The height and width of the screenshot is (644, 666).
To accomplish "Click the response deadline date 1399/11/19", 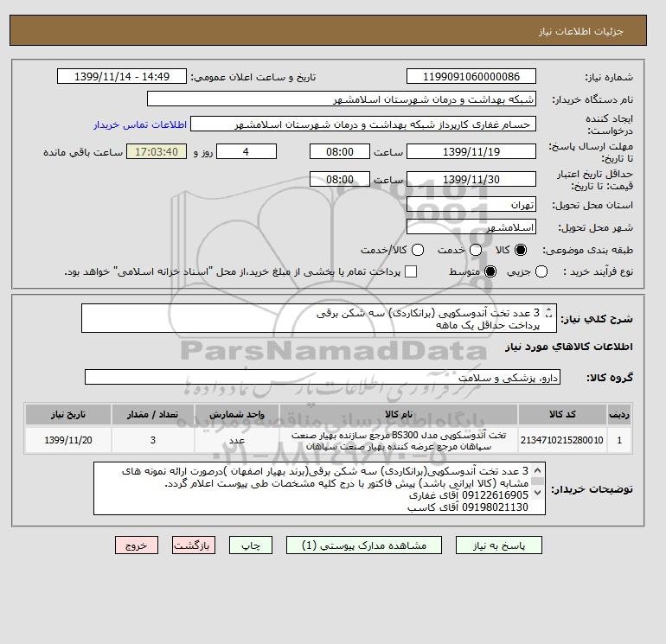I will click(x=471, y=151).
